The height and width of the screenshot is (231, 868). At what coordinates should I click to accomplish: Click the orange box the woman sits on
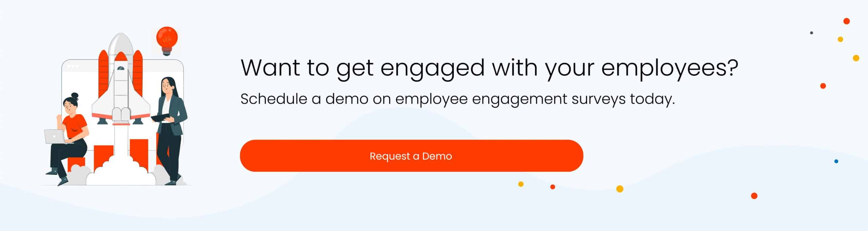coord(77,164)
